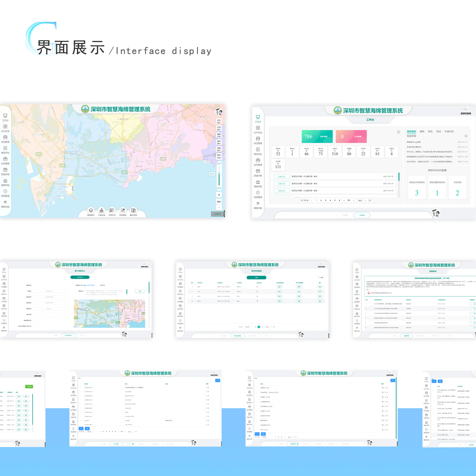The height and width of the screenshot is (476, 476).
Task: Open 系统管理 in the map screen sidebar
Action: pyautogui.click(x=5, y=193)
